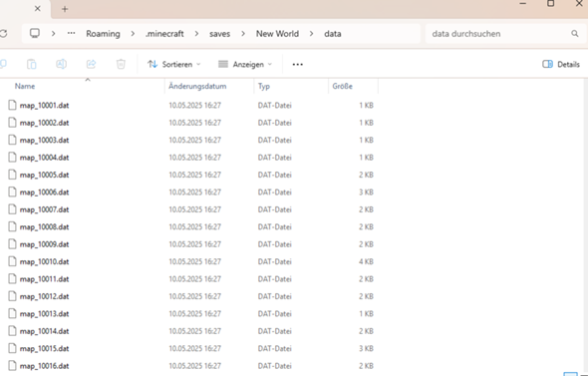Click the search magnifier icon
588x376 pixels.
[574, 33]
